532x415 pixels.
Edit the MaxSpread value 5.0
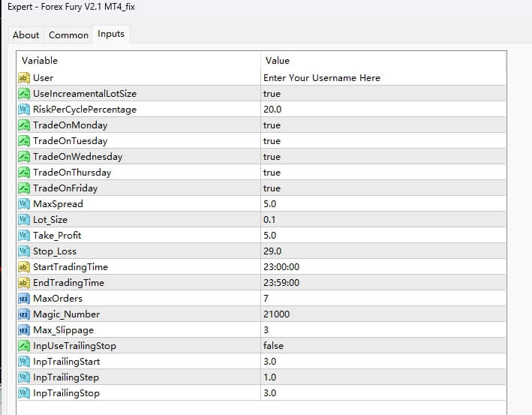tap(269, 204)
